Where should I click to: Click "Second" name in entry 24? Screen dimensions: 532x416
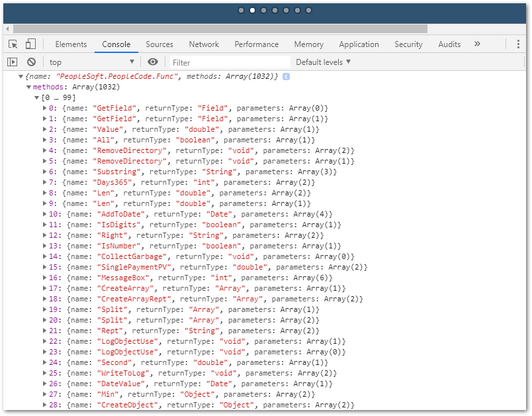click(x=114, y=362)
